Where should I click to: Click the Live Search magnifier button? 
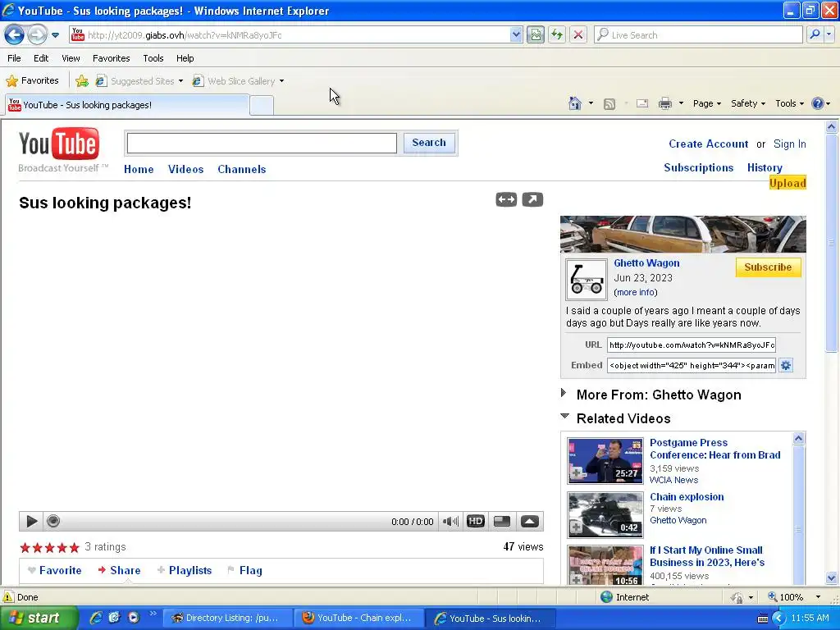point(815,34)
